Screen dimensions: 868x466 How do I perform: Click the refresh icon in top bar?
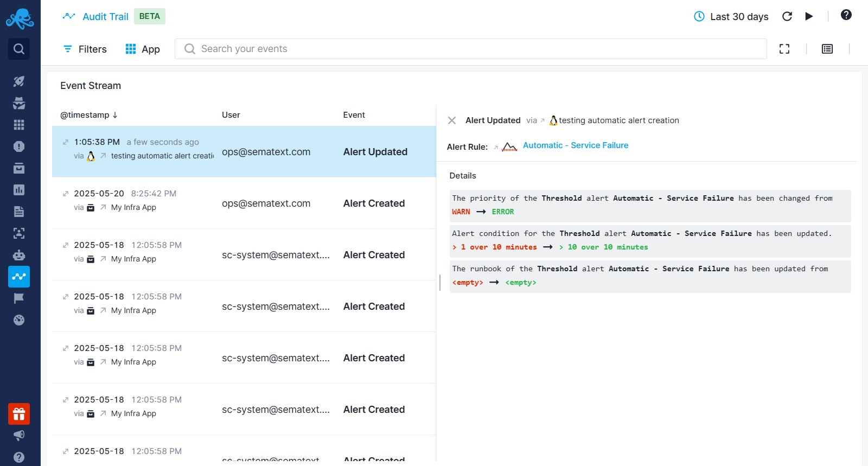[x=787, y=16]
